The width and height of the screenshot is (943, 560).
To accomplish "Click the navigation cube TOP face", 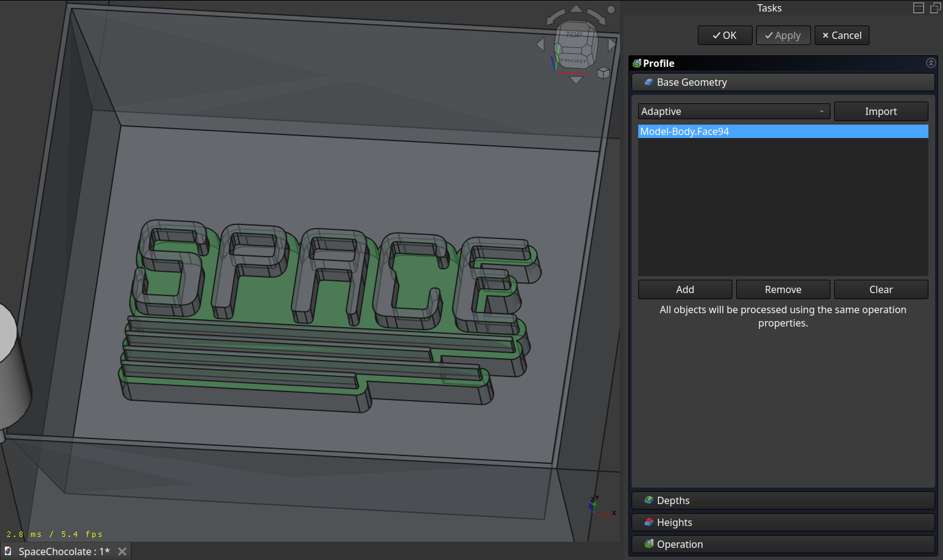I will (574, 35).
